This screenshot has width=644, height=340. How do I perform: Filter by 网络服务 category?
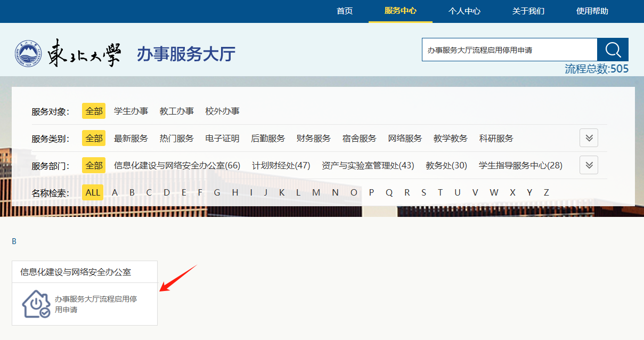405,139
